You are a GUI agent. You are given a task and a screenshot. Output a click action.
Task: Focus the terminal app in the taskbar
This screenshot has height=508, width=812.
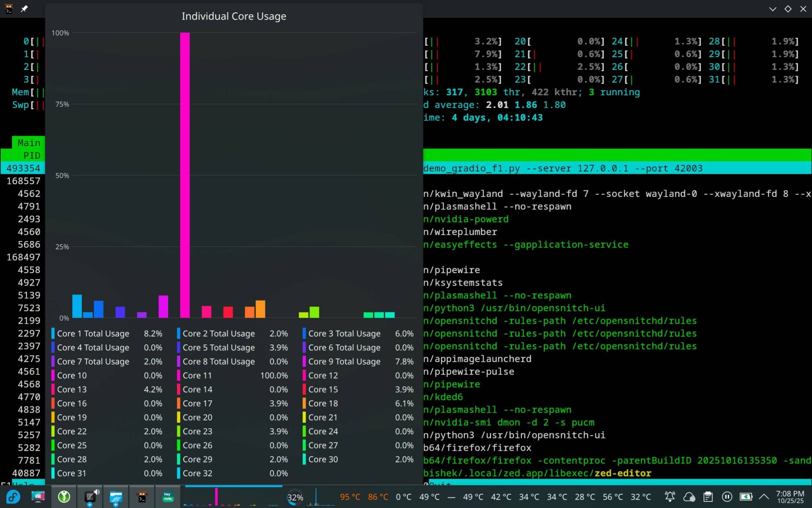pyautogui.click(x=142, y=496)
